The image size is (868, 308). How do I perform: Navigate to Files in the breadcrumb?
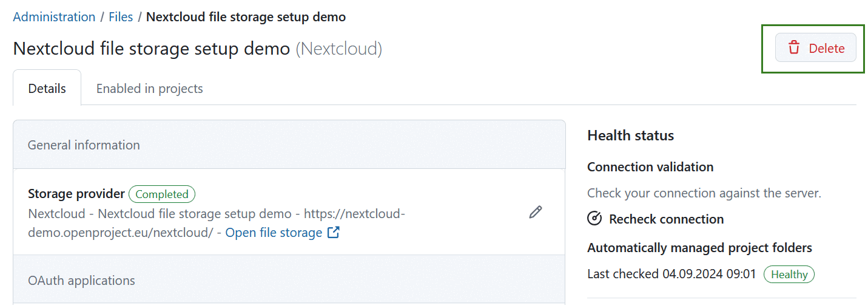(121, 17)
